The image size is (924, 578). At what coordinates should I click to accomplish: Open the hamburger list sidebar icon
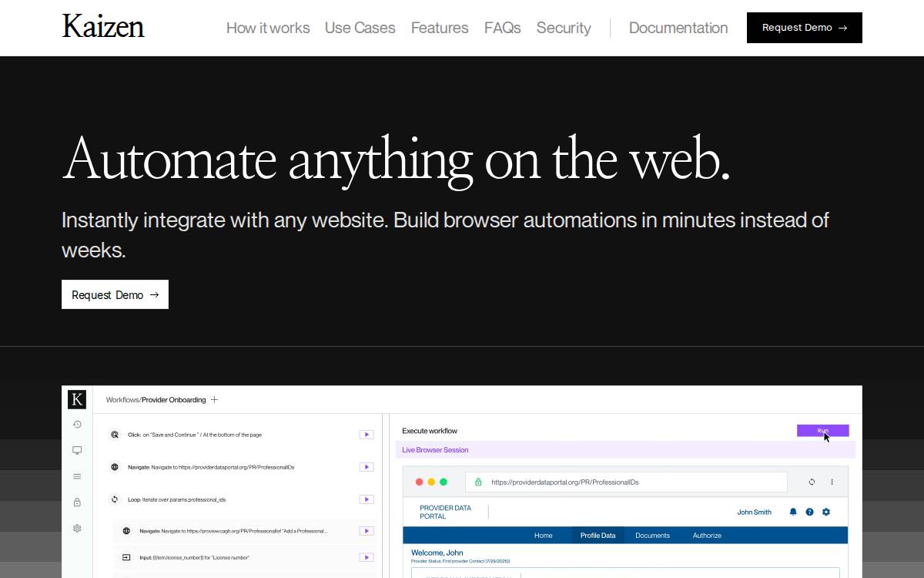[77, 476]
